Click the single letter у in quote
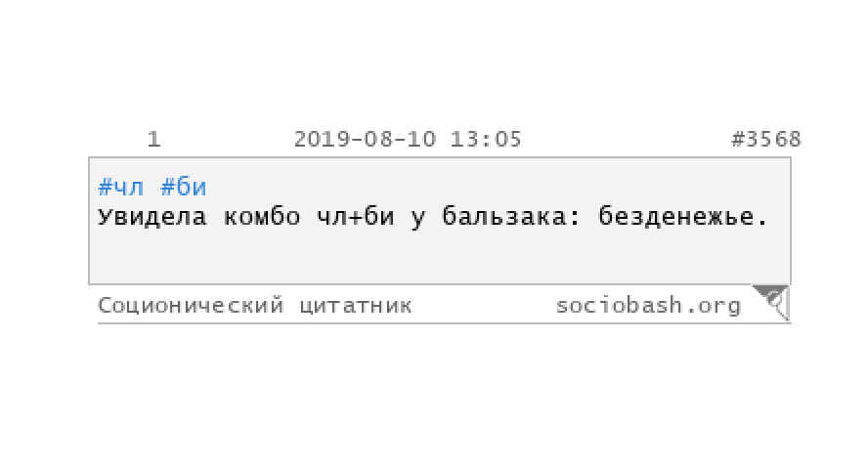This screenshot has height=469, width=868. click(x=418, y=217)
